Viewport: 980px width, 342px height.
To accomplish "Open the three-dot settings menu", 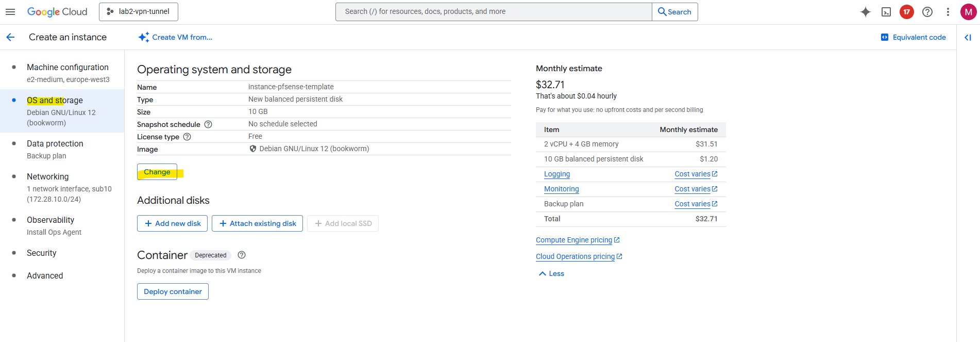I will click(948, 12).
